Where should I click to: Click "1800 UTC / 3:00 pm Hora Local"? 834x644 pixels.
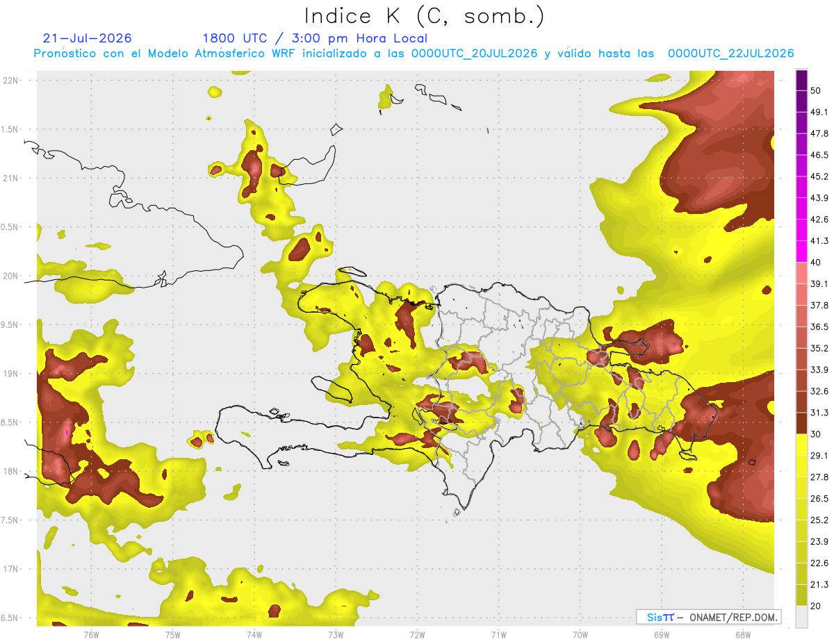[x=315, y=38]
